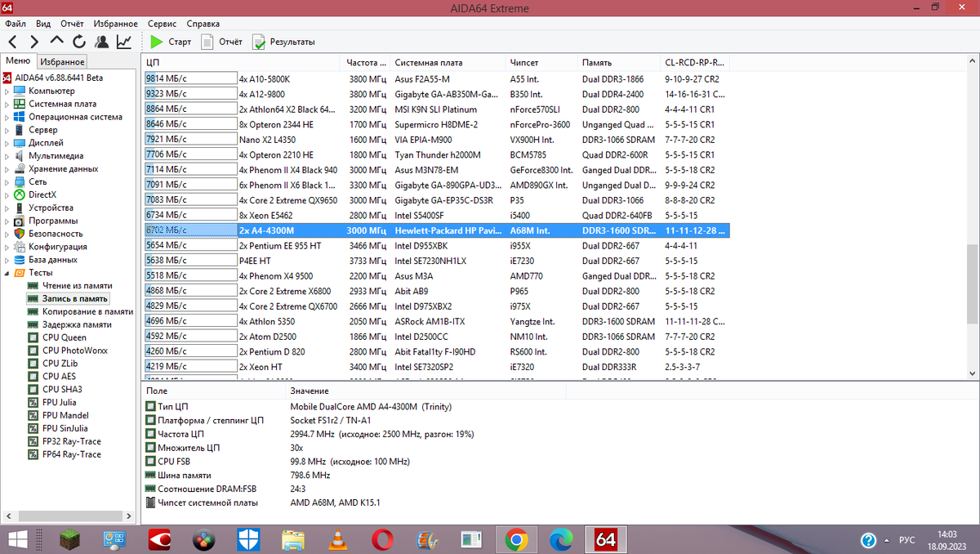Collapse the Тесты tree node
The width and height of the screenshot is (980, 554).
(7, 272)
